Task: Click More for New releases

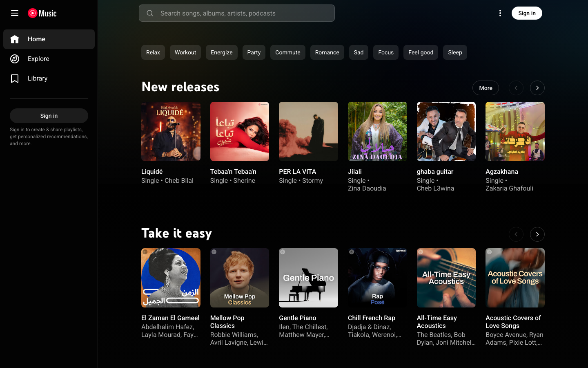Action: pos(486,88)
